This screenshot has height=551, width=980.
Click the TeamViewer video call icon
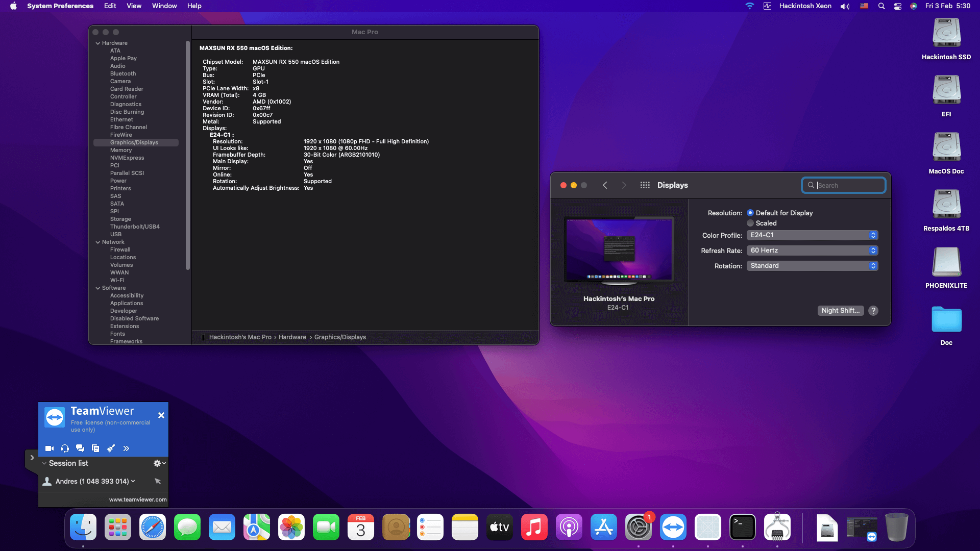tap(50, 448)
